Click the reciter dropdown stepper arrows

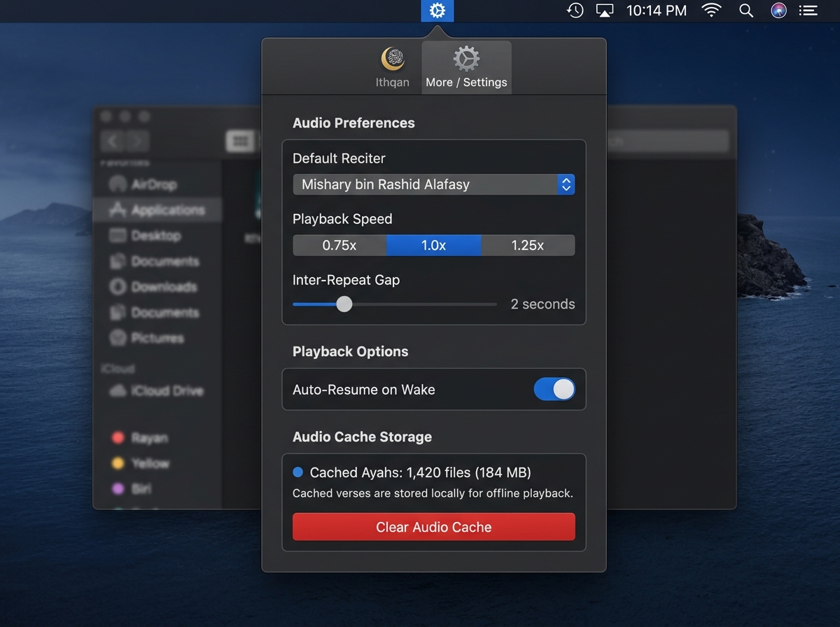(x=566, y=185)
